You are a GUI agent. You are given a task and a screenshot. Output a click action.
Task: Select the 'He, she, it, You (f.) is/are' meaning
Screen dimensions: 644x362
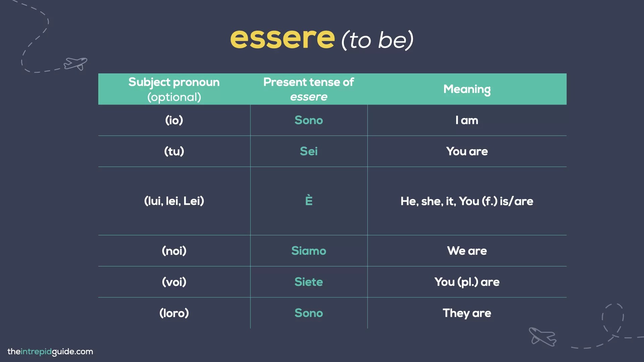(467, 201)
